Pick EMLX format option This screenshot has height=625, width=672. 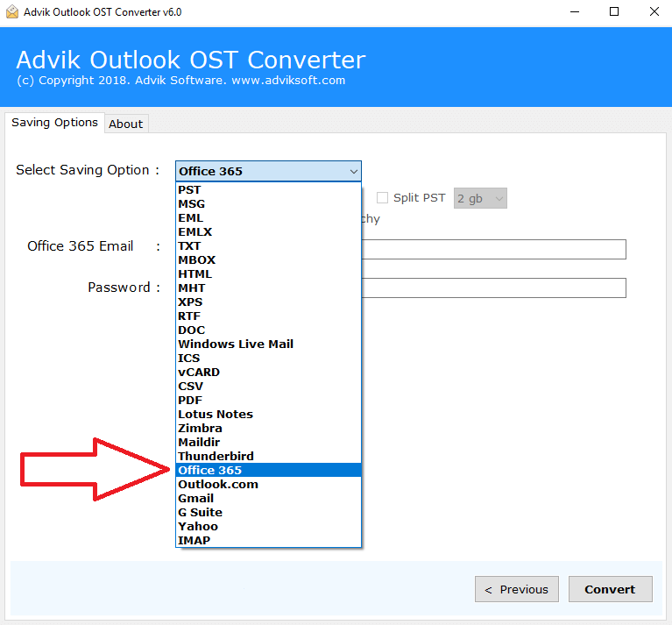[x=268, y=232]
